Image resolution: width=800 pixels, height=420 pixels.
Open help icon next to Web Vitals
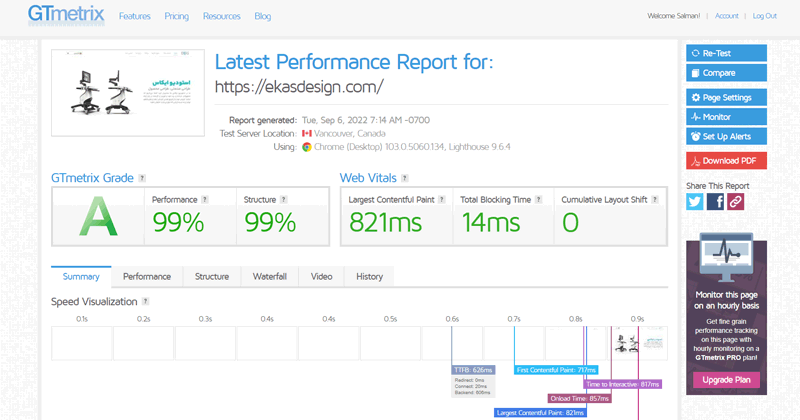tap(405, 178)
